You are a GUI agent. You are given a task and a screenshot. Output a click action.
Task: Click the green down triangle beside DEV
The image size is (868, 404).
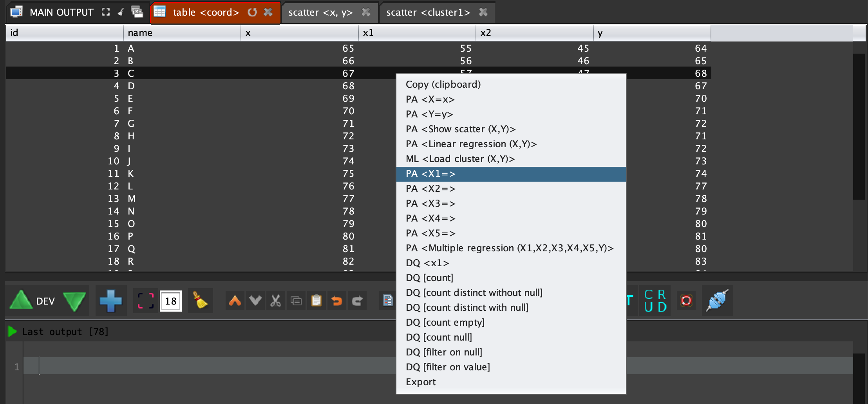point(74,301)
